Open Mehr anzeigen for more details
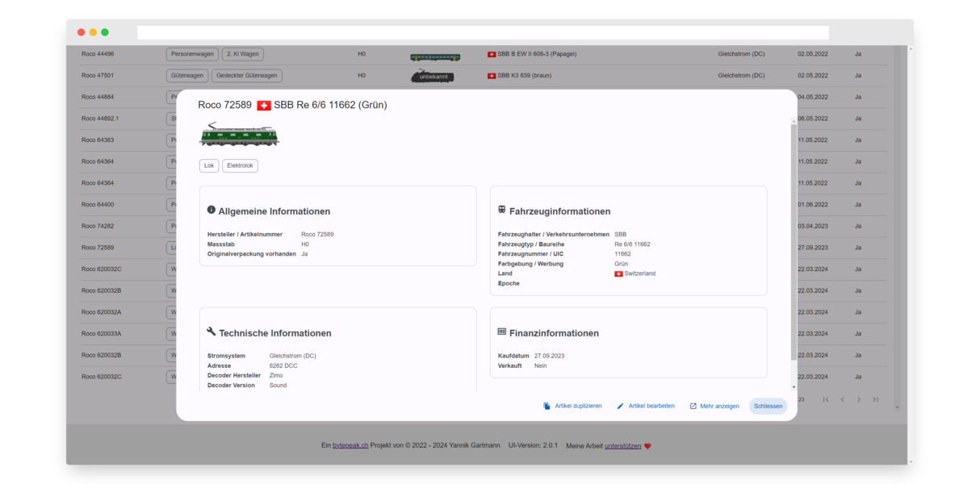 [714, 406]
